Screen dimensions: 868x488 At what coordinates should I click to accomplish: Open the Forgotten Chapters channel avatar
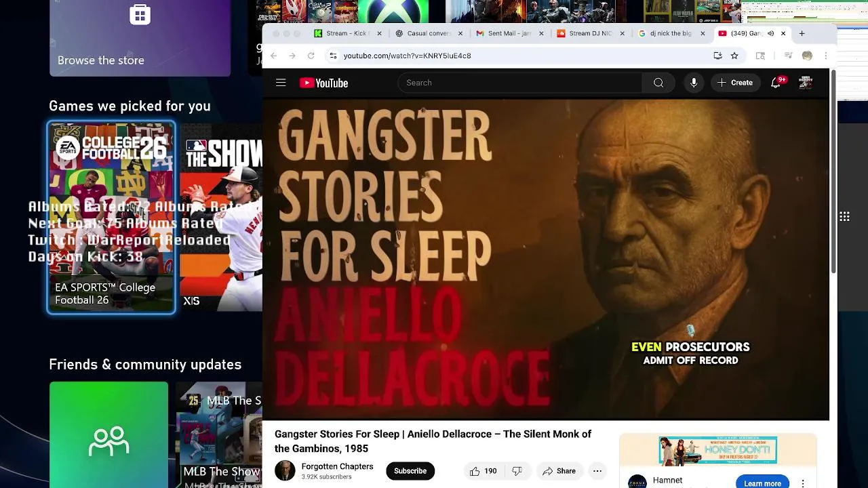click(285, 471)
